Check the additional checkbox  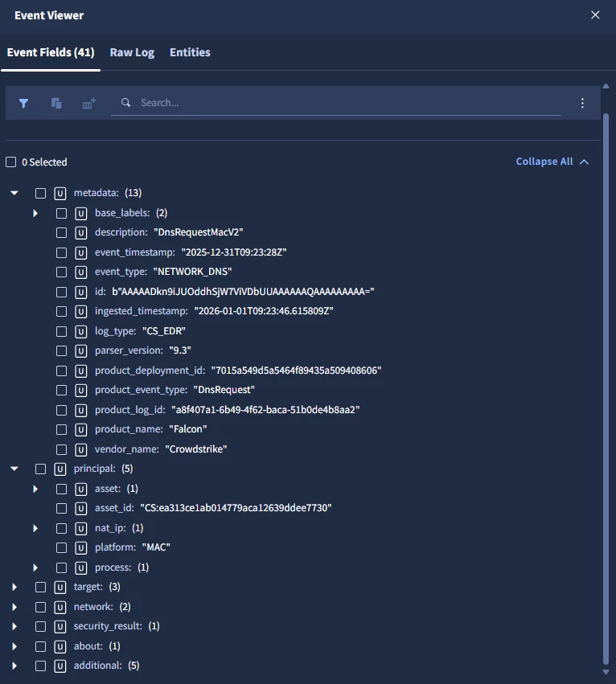(40, 666)
